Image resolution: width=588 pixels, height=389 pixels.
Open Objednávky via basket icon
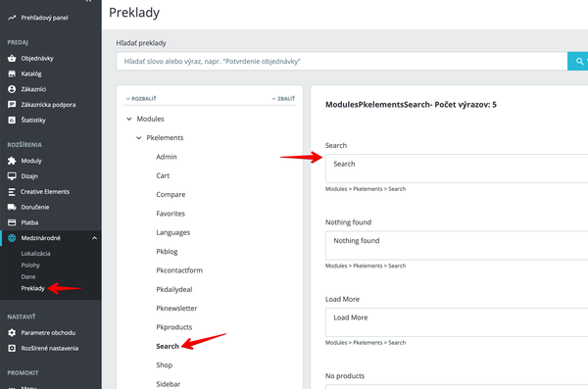[12, 58]
